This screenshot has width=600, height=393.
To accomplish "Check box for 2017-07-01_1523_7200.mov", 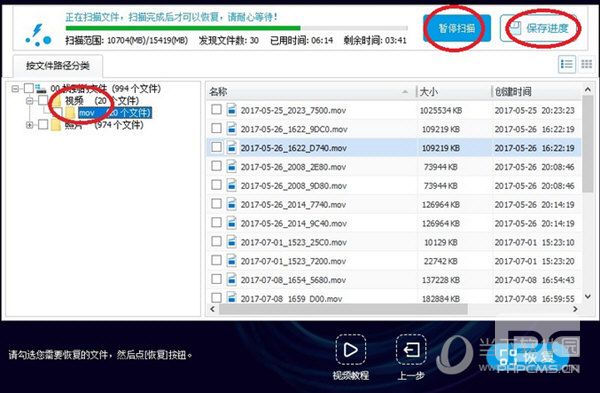I will click(x=216, y=260).
